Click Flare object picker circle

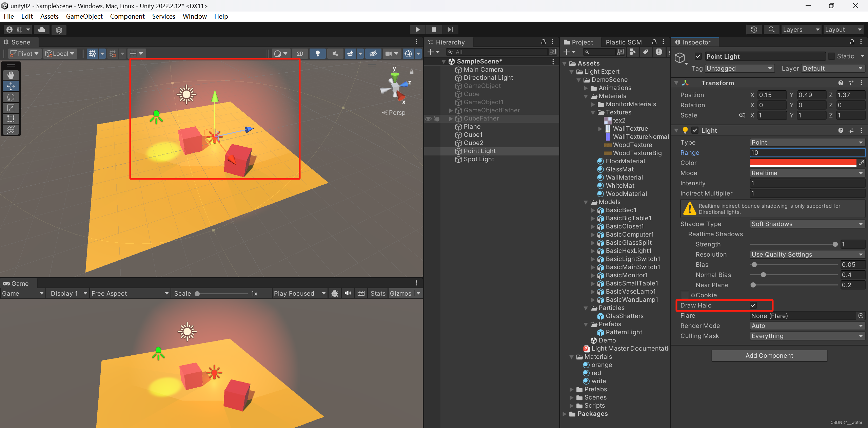click(x=861, y=316)
